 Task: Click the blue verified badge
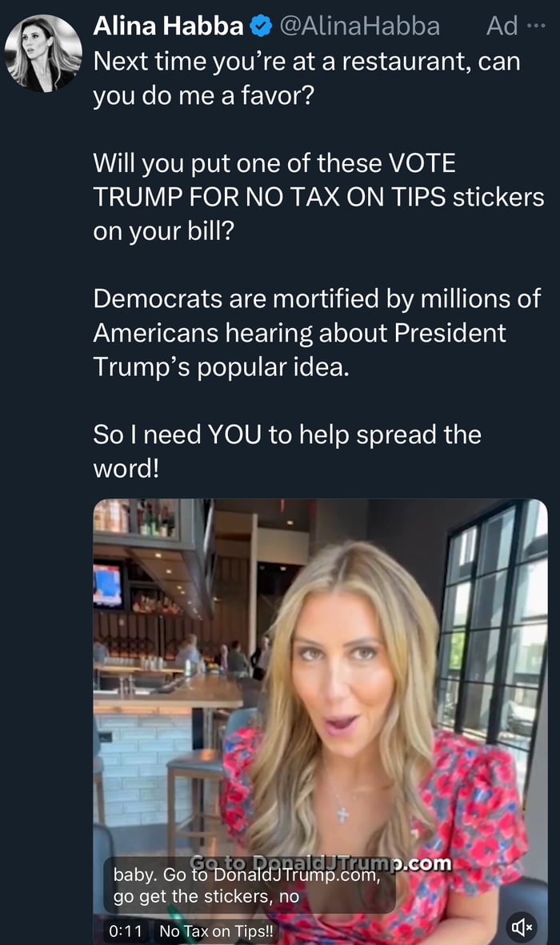click(261, 26)
